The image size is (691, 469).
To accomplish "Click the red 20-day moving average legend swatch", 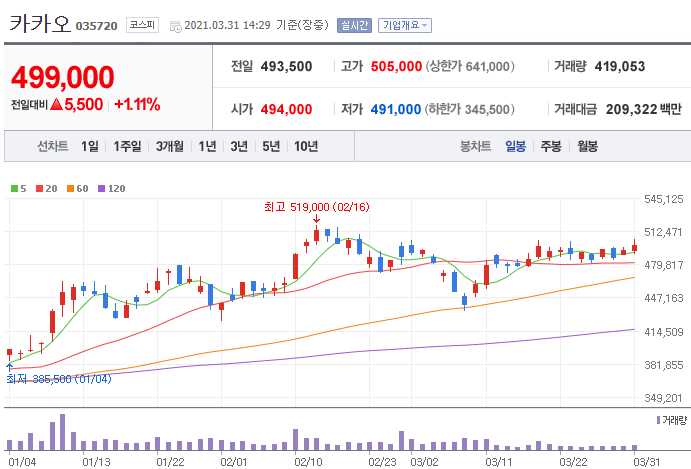I will click(x=40, y=189).
